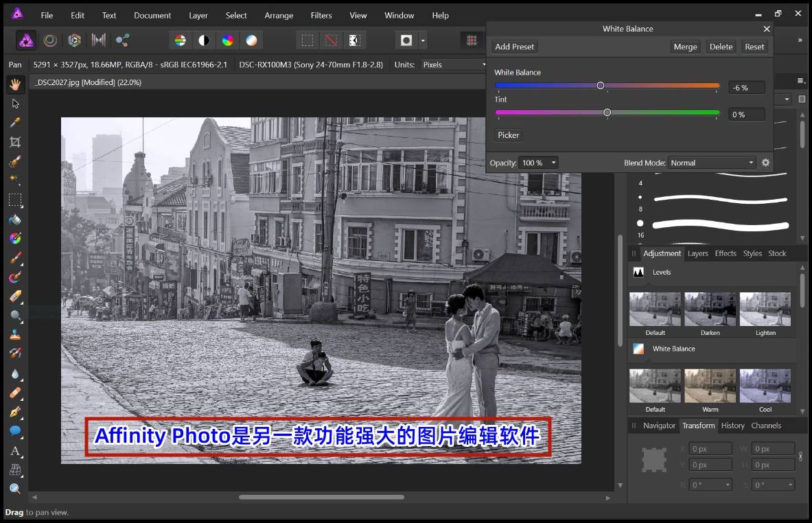
Task: Toggle the red pixel grid toolbar button
Action: (x=472, y=40)
